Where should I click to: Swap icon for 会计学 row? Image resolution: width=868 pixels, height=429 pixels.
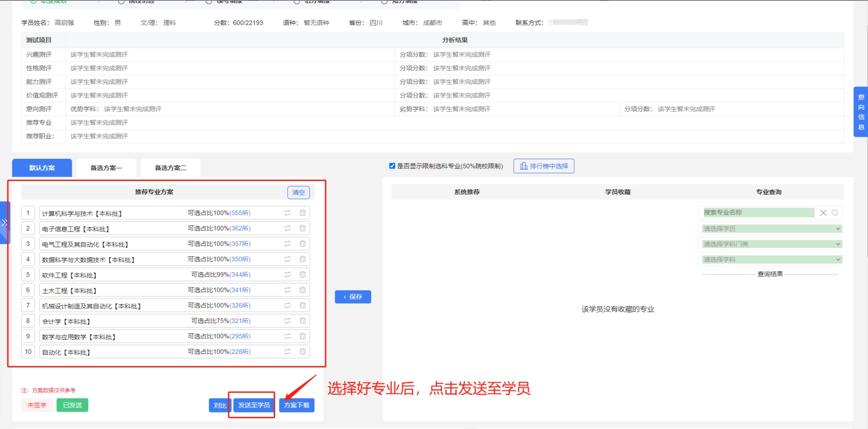[287, 321]
